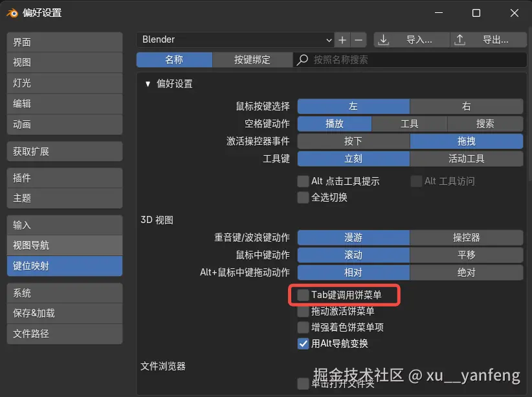
Task: Open the 输入 section
Action: click(65, 225)
